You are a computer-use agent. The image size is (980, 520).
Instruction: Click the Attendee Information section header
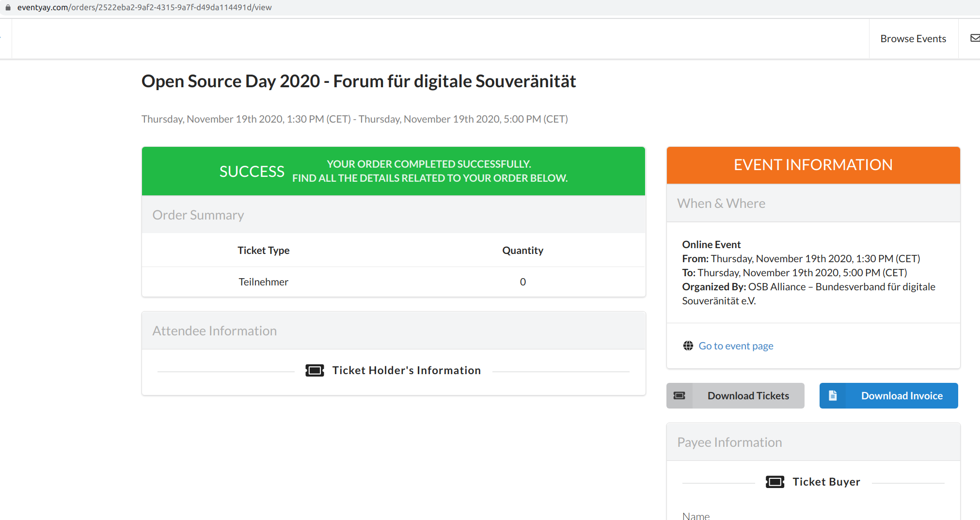[214, 331]
